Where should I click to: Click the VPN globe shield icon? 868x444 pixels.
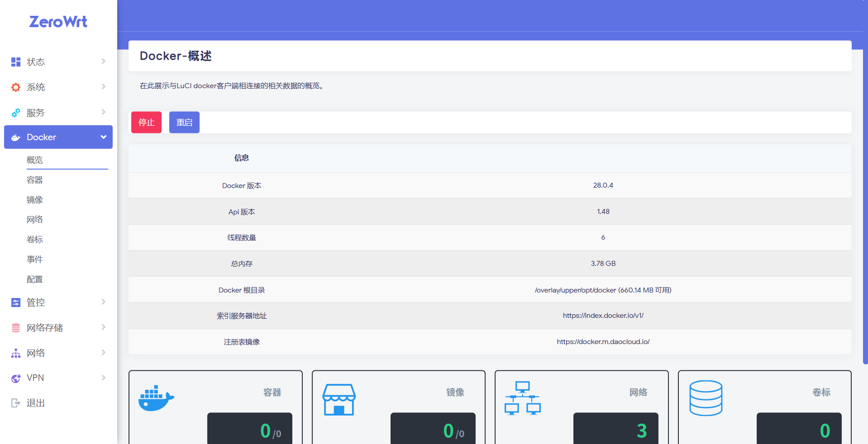coord(16,378)
